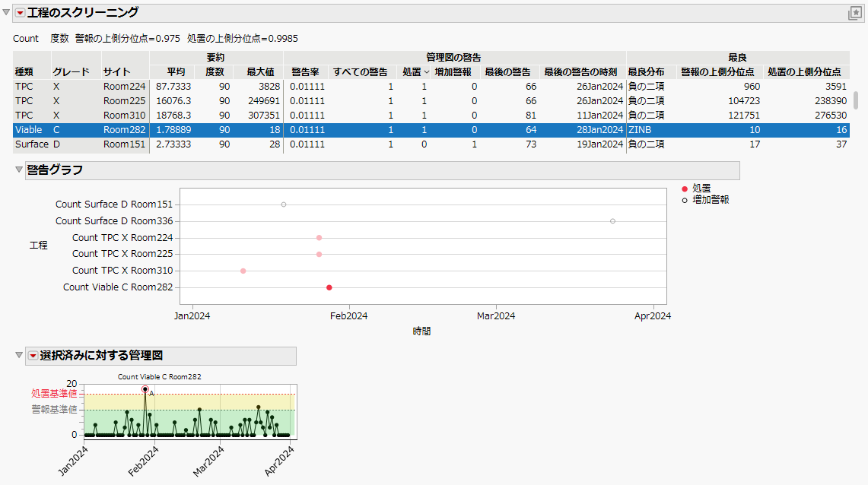The width and height of the screenshot is (868, 485).
Task: Click the open circle for Count Surface D Room336
Action: 613,221
